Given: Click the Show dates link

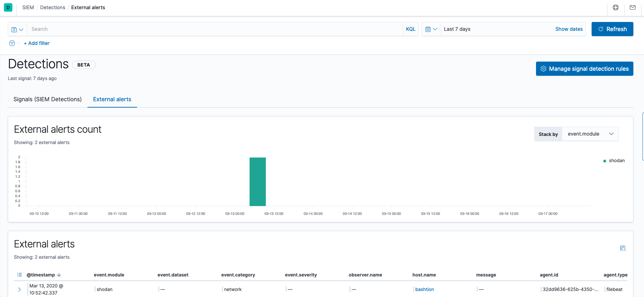Looking at the screenshot, I should coord(569,29).
